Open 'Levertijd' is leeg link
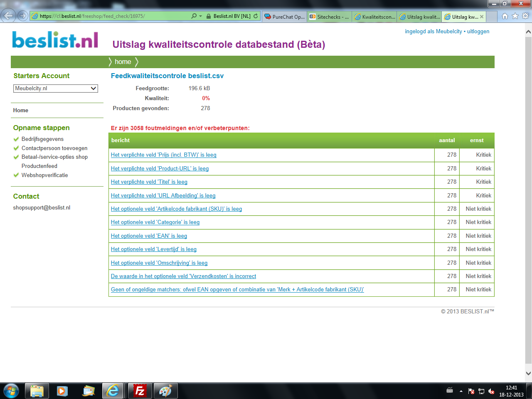Image resolution: width=532 pixels, height=399 pixels. coord(153,249)
